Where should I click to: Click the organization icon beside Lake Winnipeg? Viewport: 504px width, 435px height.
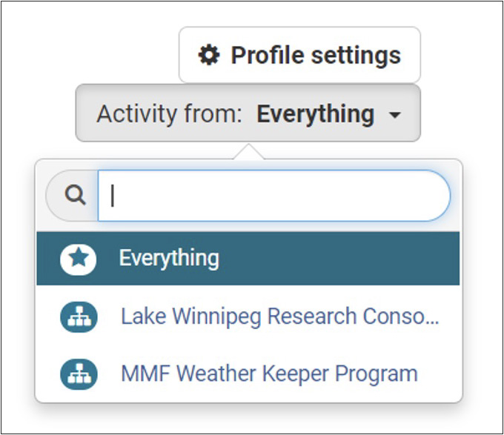pyautogui.click(x=79, y=317)
